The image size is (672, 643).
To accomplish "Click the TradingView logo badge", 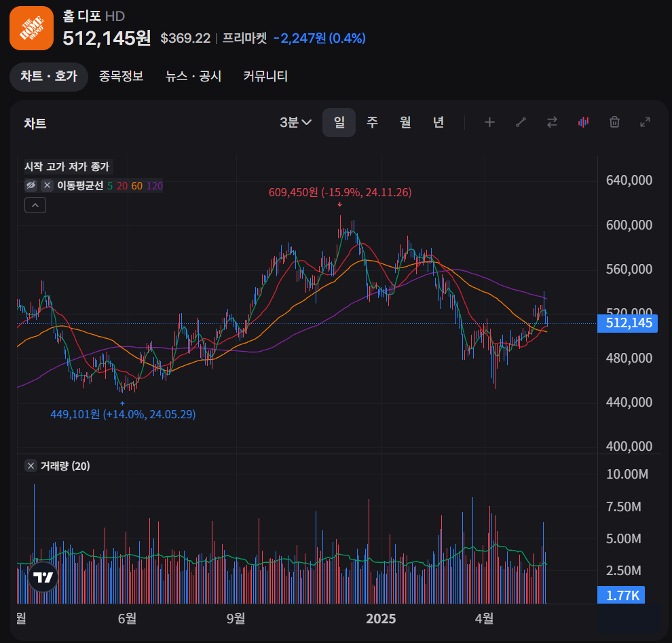I will click(43, 577).
